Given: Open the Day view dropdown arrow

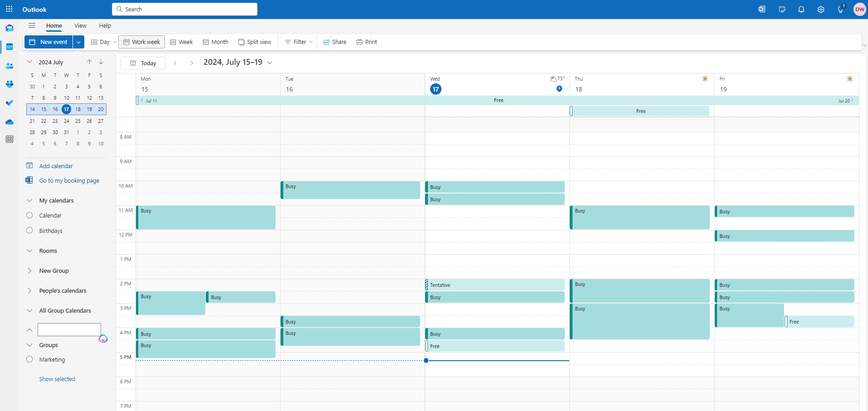Looking at the screenshot, I should [x=115, y=42].
